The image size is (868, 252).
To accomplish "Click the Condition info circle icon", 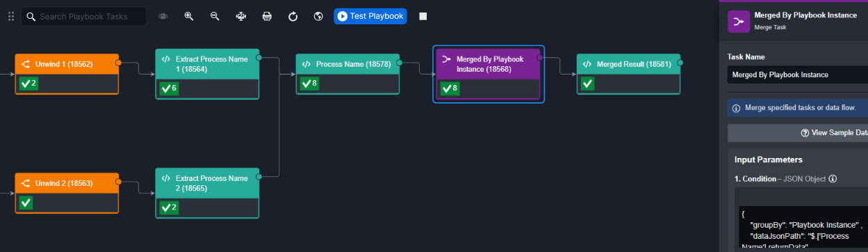I will tap(833, 179).
